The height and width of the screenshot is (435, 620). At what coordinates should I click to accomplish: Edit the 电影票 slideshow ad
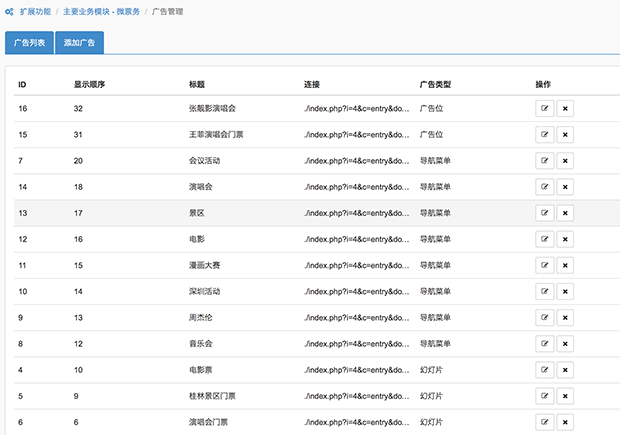544,369
